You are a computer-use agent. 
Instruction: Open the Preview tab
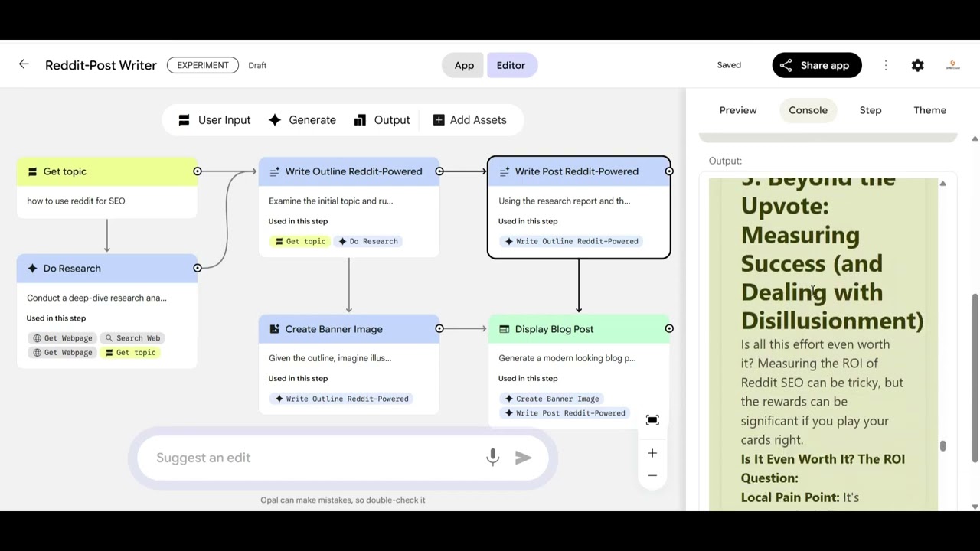[x=738, y=110]
